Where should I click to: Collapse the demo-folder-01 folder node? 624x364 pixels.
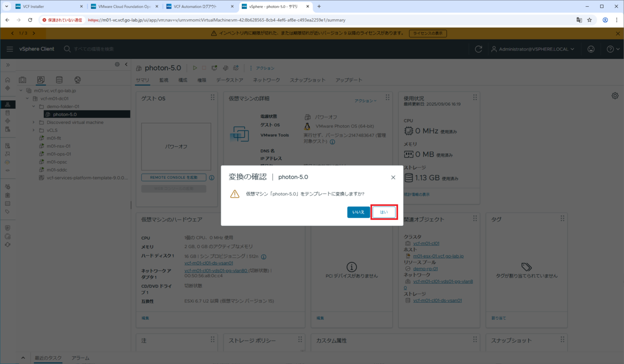point(34,106)
